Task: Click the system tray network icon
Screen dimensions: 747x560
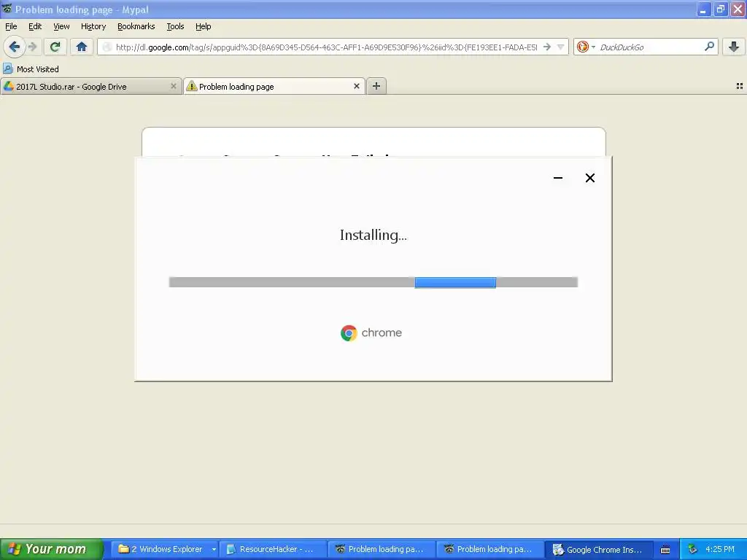Action: [693, 549]
